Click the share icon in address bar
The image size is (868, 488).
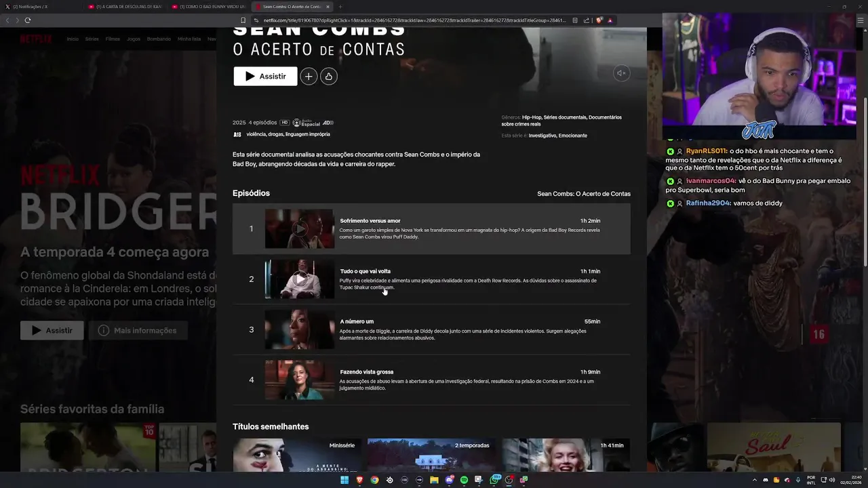587,20
